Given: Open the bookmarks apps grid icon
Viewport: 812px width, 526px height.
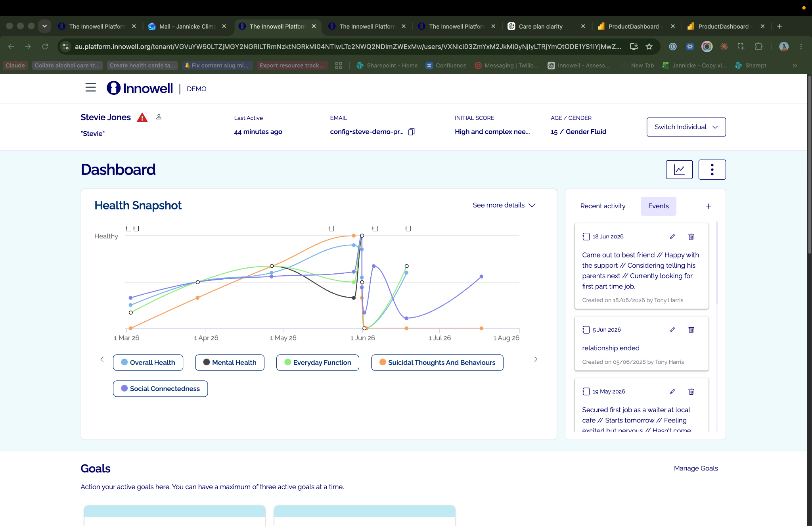Looking at the screenshot, I should click(x=339, y=66).
